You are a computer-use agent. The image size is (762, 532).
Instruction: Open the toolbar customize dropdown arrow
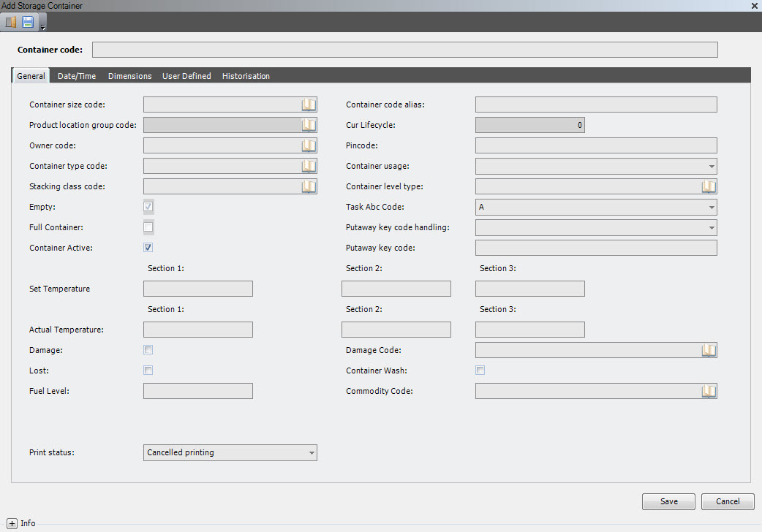[42, 27]
